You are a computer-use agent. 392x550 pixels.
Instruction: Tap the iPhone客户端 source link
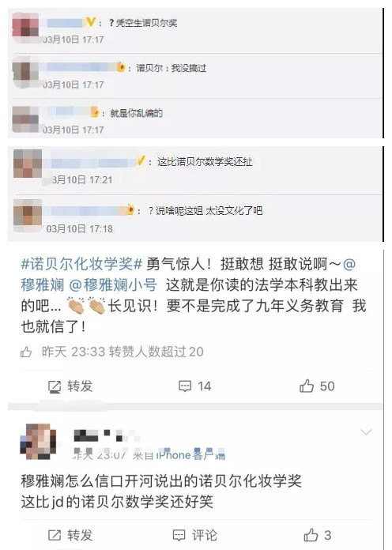point(190,455)
